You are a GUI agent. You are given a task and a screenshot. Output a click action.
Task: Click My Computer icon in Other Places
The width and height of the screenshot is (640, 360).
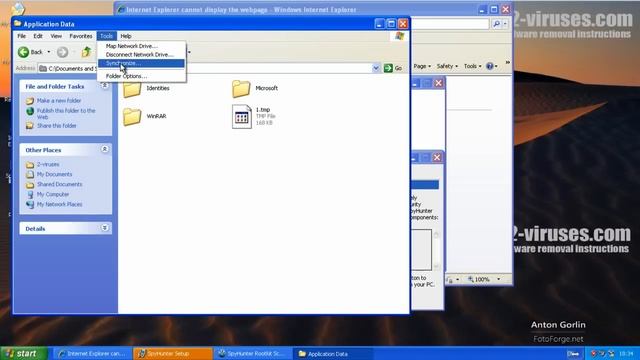(x=30, y=195)
